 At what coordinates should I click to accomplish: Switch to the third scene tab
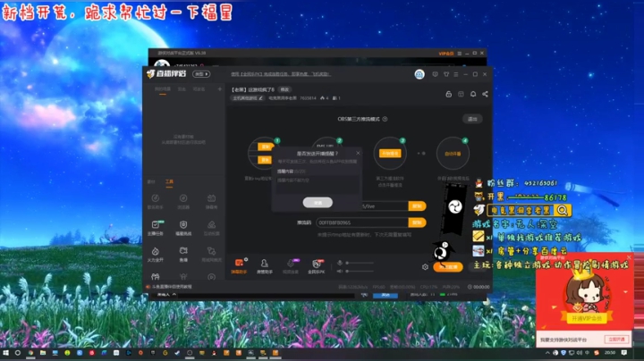199,89
